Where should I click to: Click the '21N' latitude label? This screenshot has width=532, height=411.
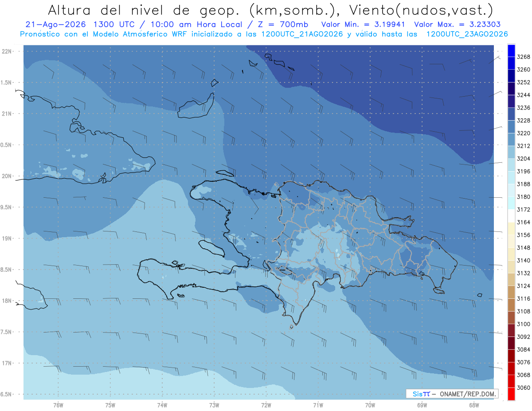tap(7, 114)
